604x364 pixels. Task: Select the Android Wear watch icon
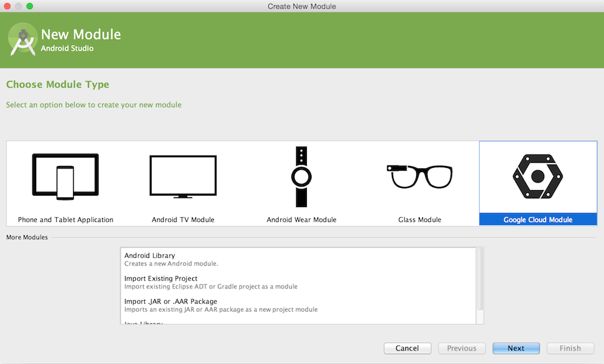tap(301, 177)
